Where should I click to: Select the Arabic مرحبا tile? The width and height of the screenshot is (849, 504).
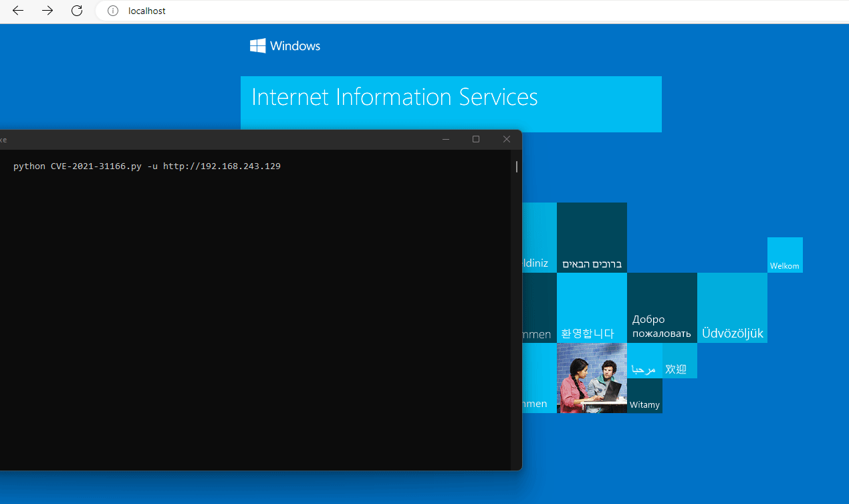point(644,360)
